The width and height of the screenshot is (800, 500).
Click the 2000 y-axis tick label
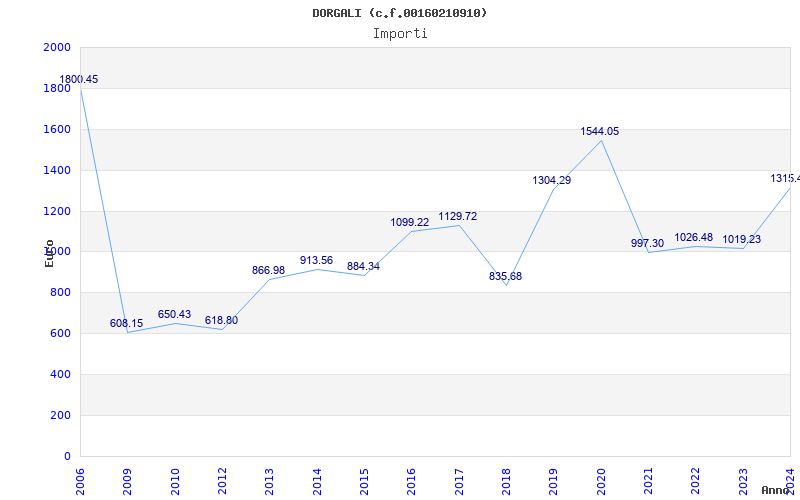(57, 47)
